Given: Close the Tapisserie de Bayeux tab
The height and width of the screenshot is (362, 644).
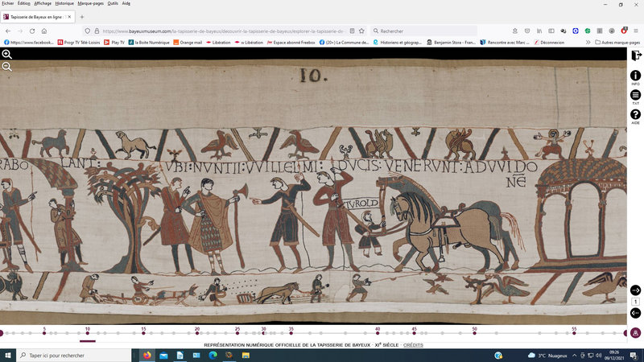Looking at the screenshot, I should 69,17.
